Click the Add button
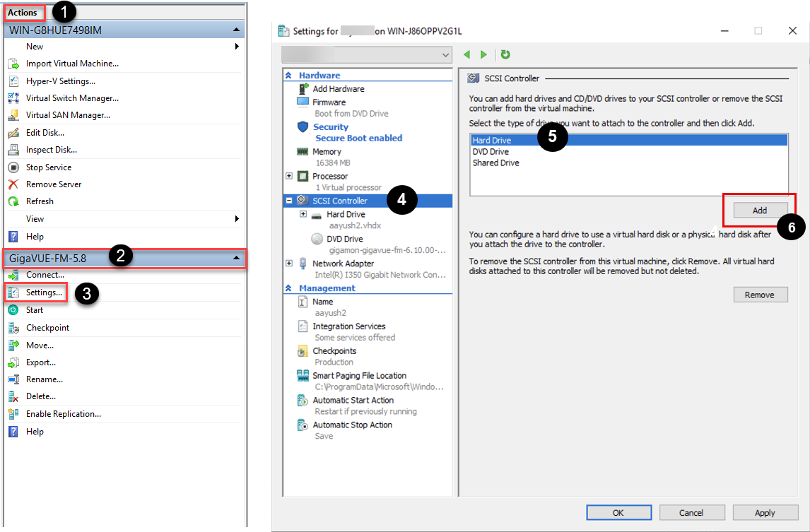 pyautogui.click(x=760, y=210)
